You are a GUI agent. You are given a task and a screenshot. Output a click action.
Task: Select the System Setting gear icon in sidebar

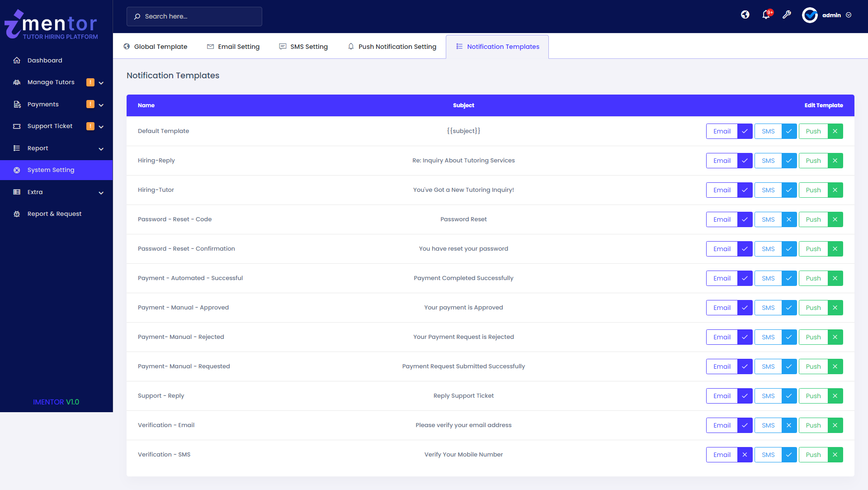pyautogui.click(x=17, y=170)
